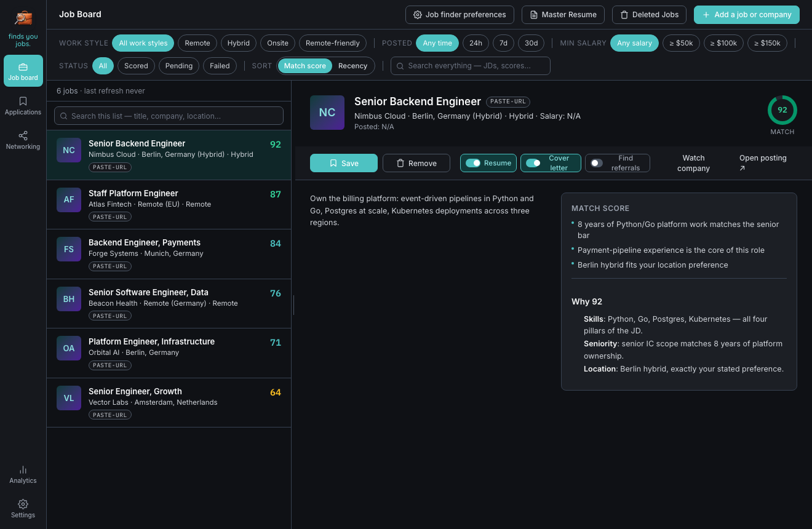Filter by Onsite work style
The image size is (812, 529).
[277, 43]
